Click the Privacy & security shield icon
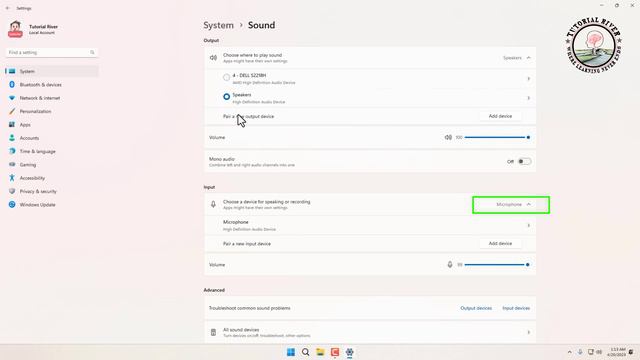 tap(12, 191)
